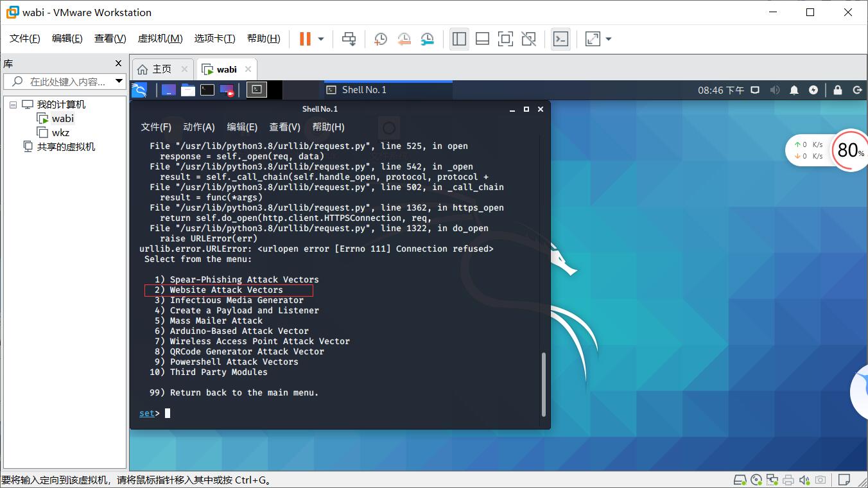Enter full screen mode in VMware
Screen dimensions: 868x488
pos(505,39)
